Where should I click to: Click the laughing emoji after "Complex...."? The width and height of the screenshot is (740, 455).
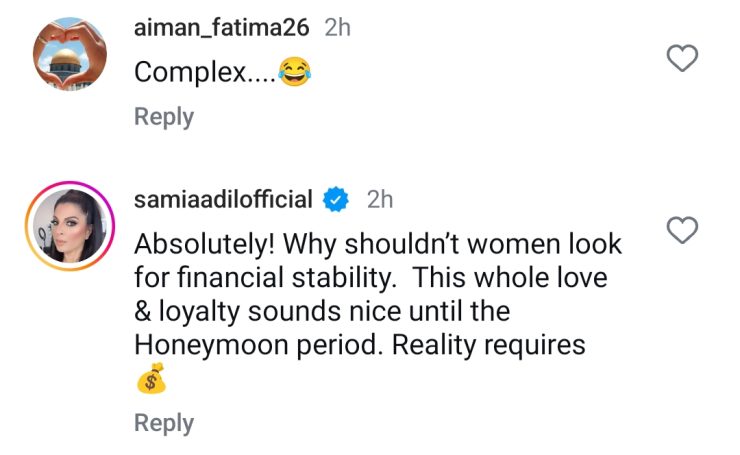294,73
